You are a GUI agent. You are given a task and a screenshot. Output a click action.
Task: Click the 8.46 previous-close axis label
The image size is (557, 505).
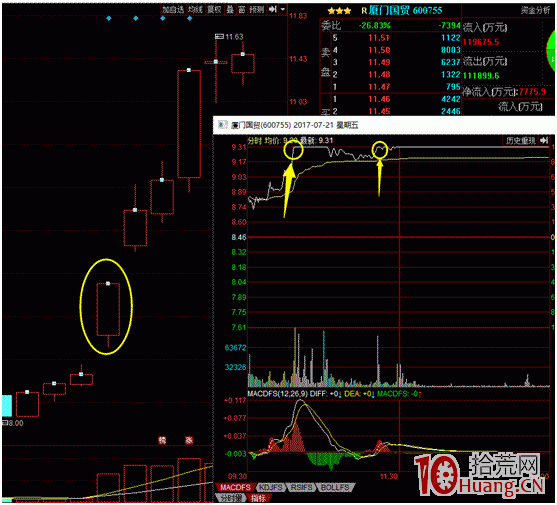coord(239,237)
